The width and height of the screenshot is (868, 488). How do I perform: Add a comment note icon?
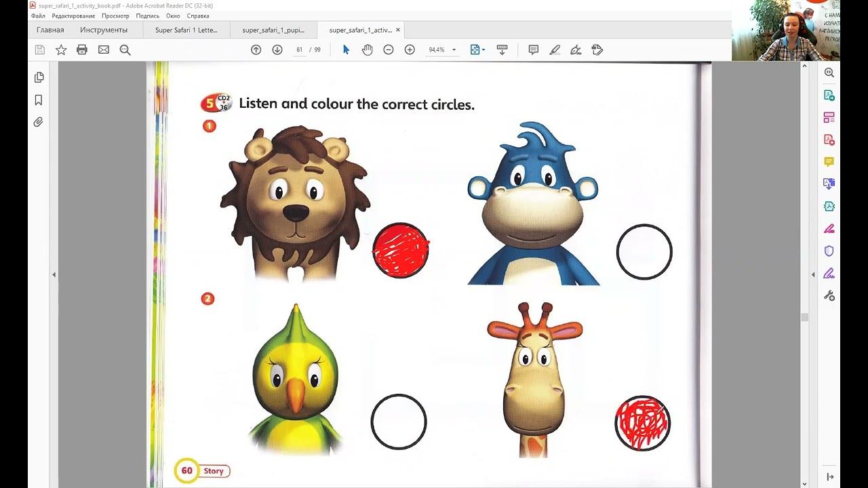pyautogui.click(x=534, y=49)
